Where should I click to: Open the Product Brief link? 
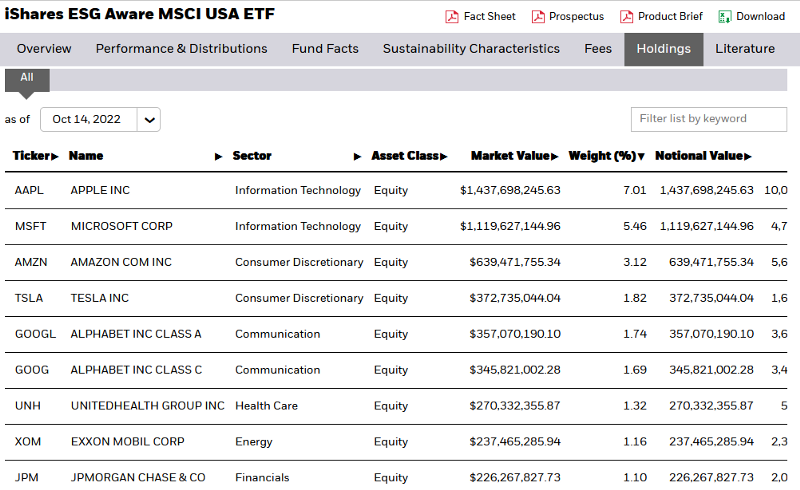(670, 16)
